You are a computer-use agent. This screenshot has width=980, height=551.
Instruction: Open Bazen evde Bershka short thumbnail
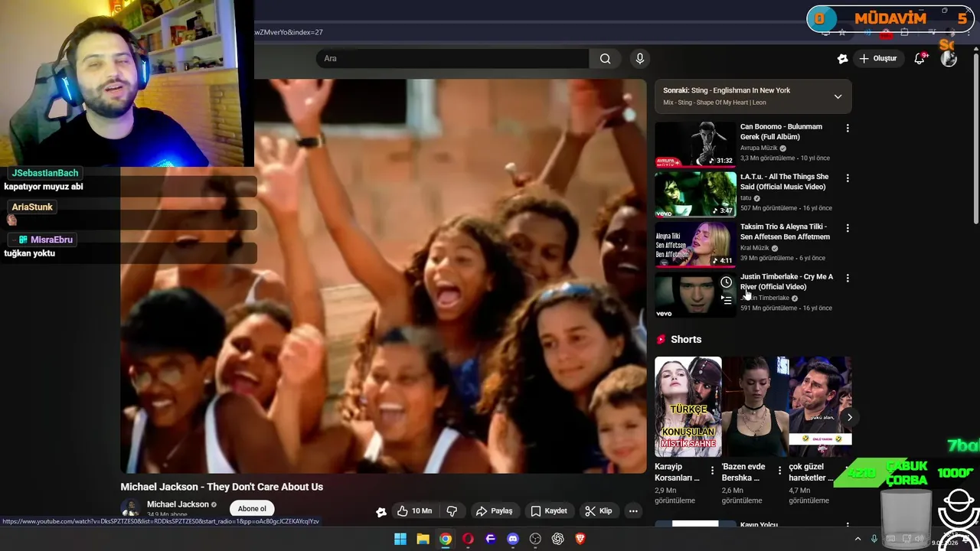click(x=755, y=406)
